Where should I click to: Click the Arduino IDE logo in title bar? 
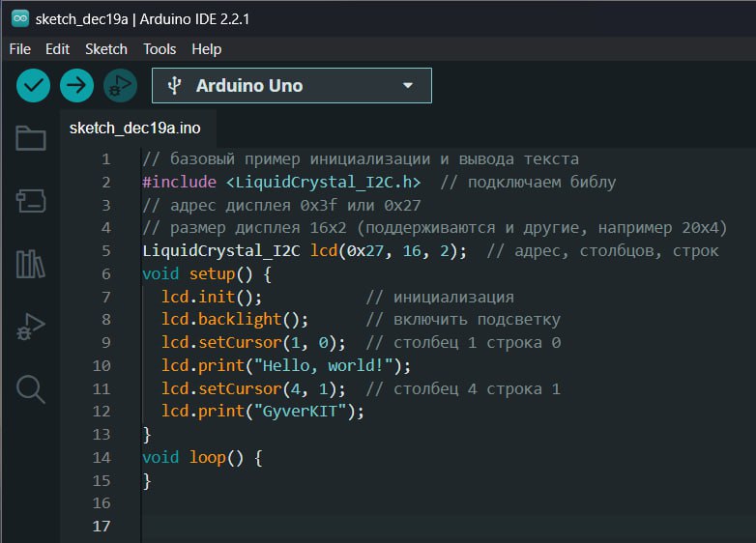20,18
